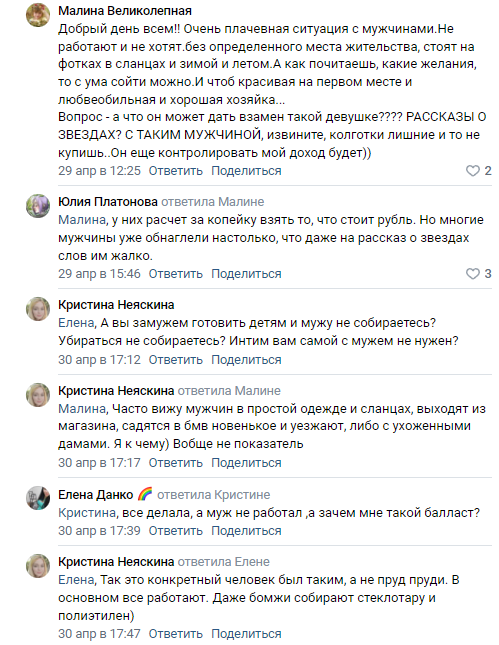Follow 'ответила Кристине' reply reference
This screenshot has height=645, width=499.
point(214,494)
